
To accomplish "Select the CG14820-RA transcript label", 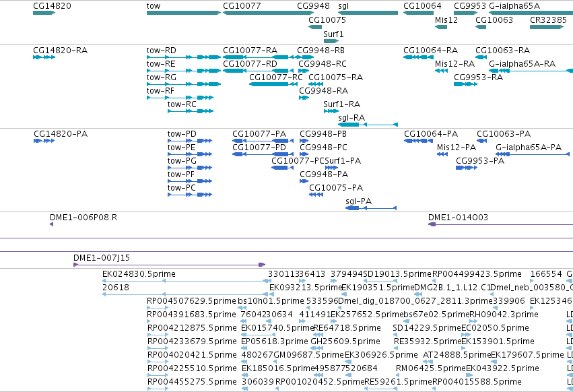I will pos(61,50).
